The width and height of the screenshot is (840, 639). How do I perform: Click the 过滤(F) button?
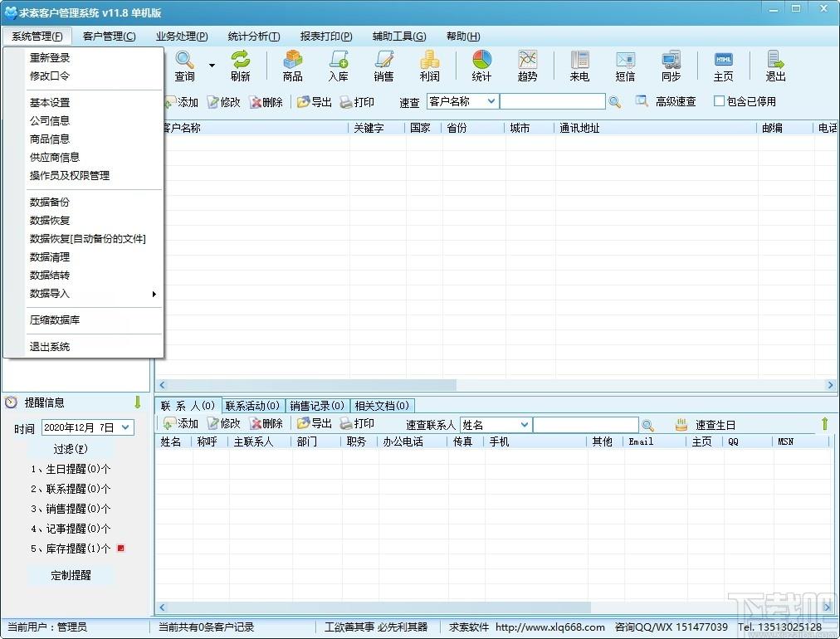click(71, 449)
